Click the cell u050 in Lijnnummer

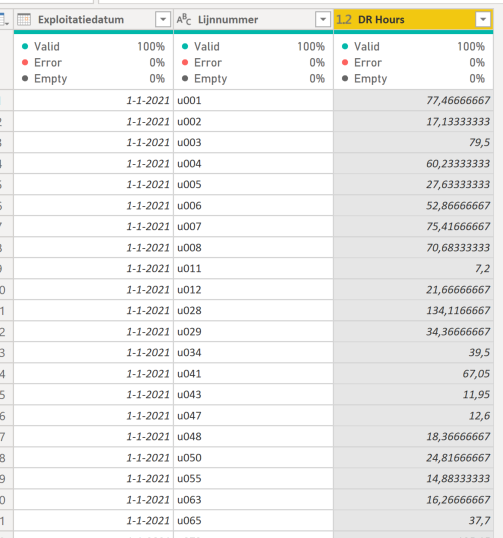point(253,458)
